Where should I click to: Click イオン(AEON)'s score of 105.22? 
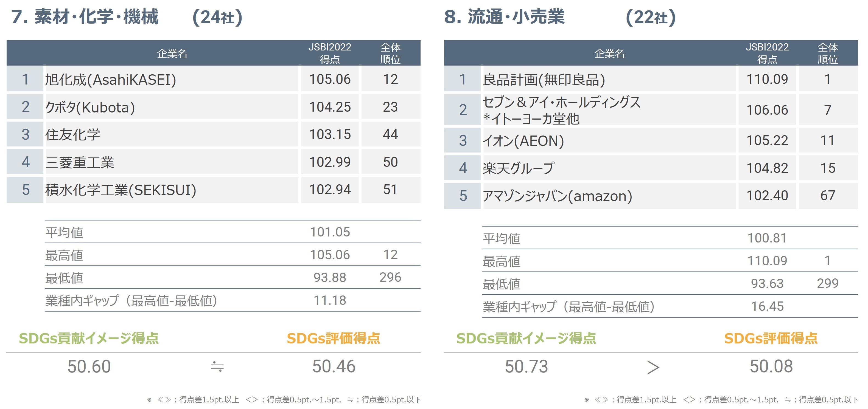(767, 141)
